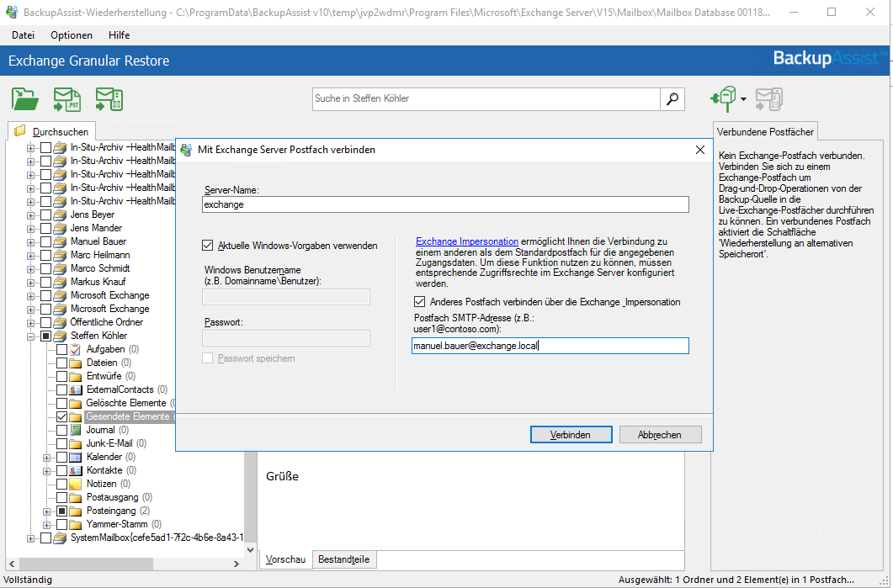893x588 pixels.
Task: Click the restore to Exchange server icon
Action: coord(109,99)
